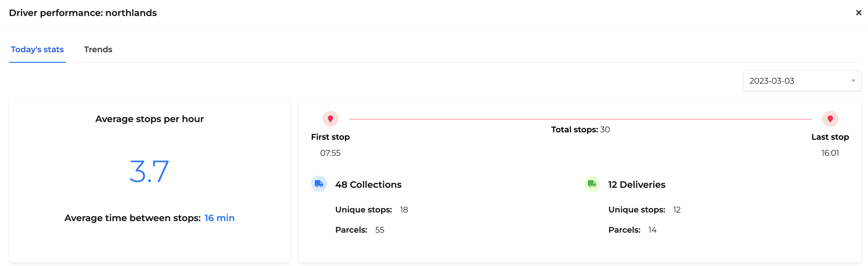This screenshot has height=266, width=868.
Task: Click the date dropdown arrow
Action: point(853,81)
